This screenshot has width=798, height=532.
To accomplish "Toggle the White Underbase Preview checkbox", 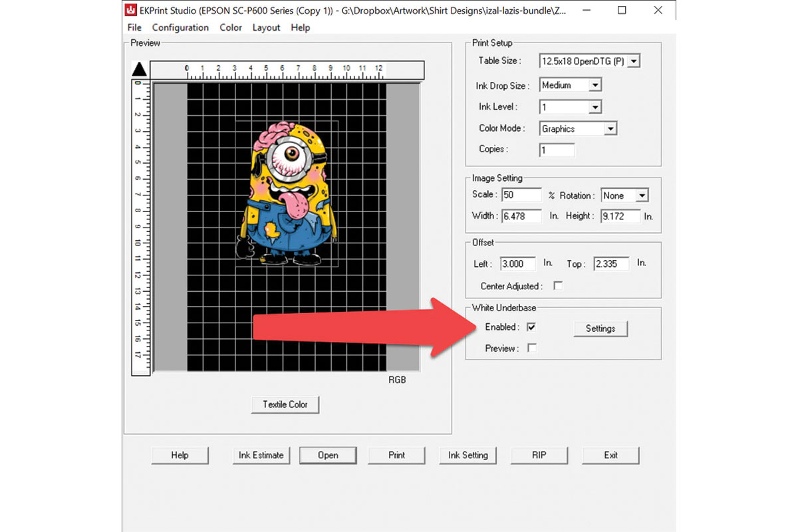I will pyautogui.click(x=531, y=348).
